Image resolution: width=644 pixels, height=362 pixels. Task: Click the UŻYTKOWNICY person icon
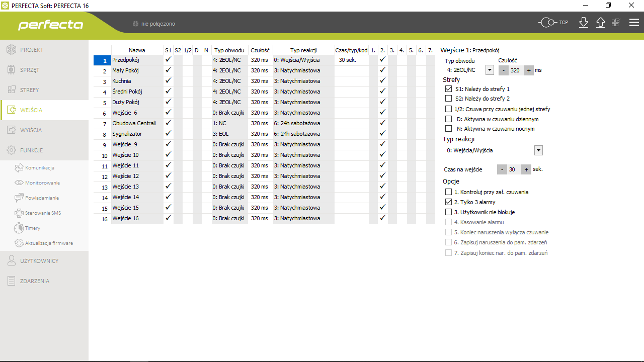click(12, 261)
